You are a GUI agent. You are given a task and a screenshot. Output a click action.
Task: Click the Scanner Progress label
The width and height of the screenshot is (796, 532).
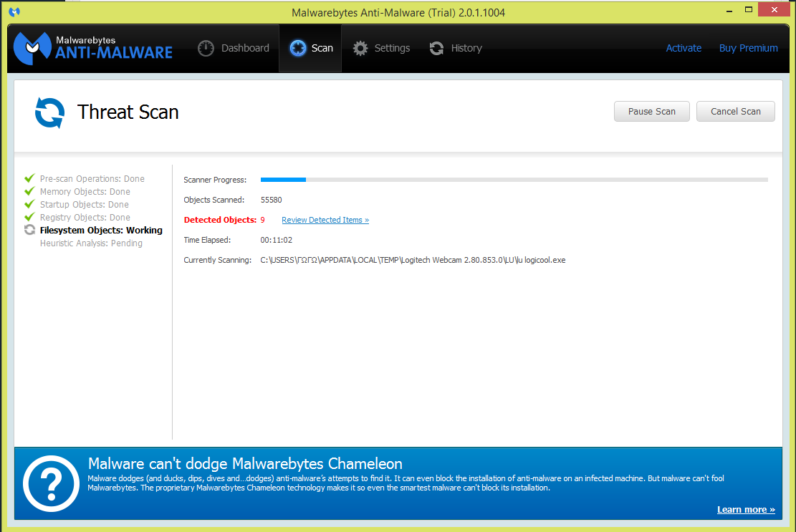click(215, 180)
